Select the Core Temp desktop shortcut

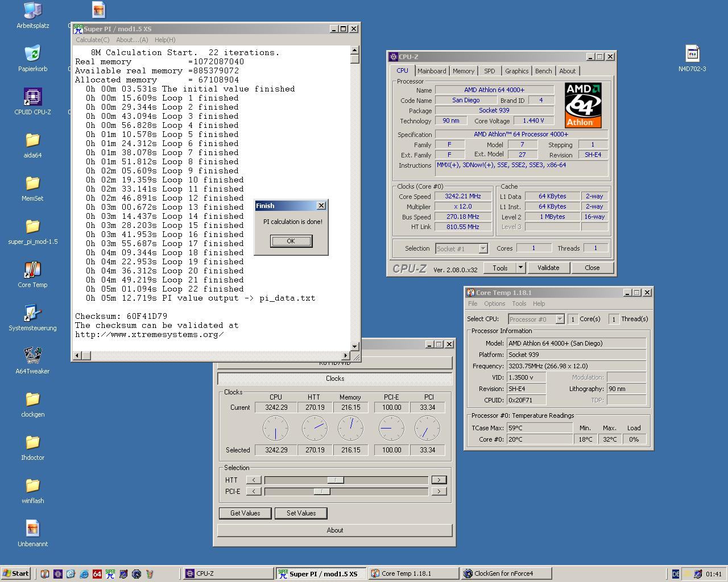[x=32, y=275]
